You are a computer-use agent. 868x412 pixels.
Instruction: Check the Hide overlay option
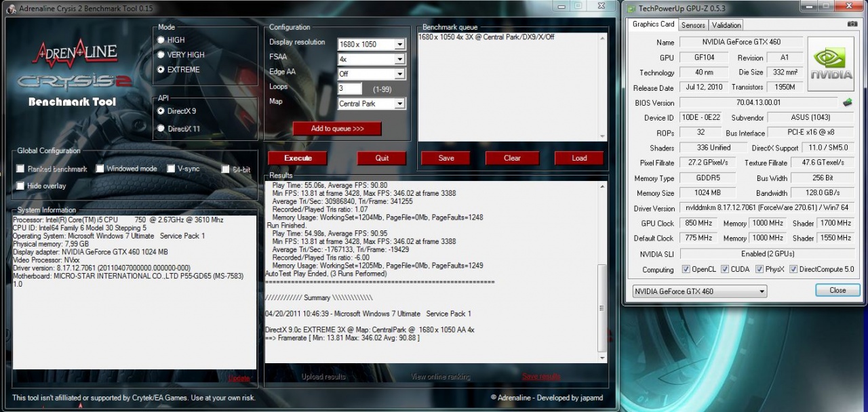(20, 186)
